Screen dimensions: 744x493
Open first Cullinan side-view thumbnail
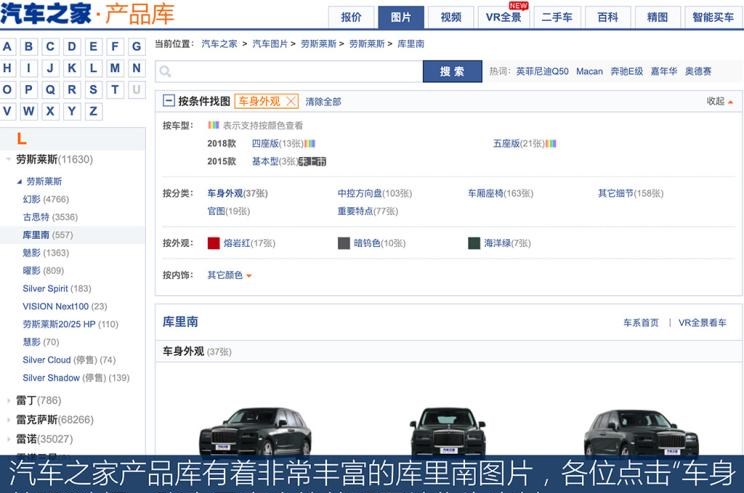point(255,431)
